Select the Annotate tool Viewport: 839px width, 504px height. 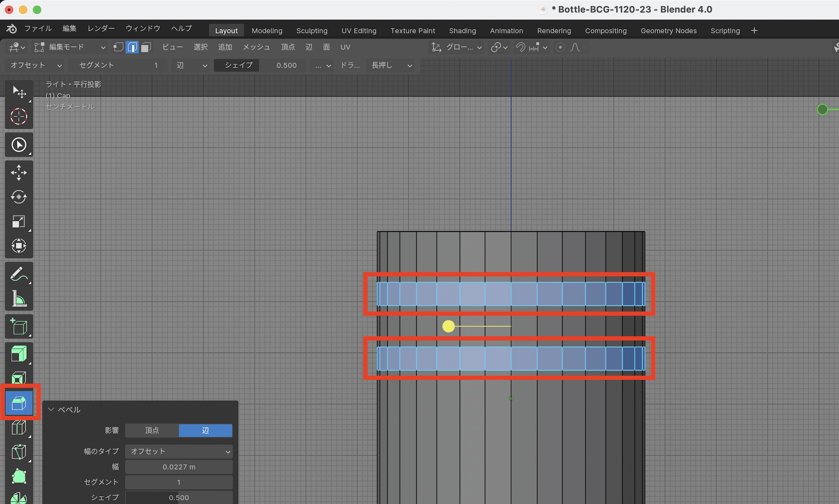click(x=19, y=275)
